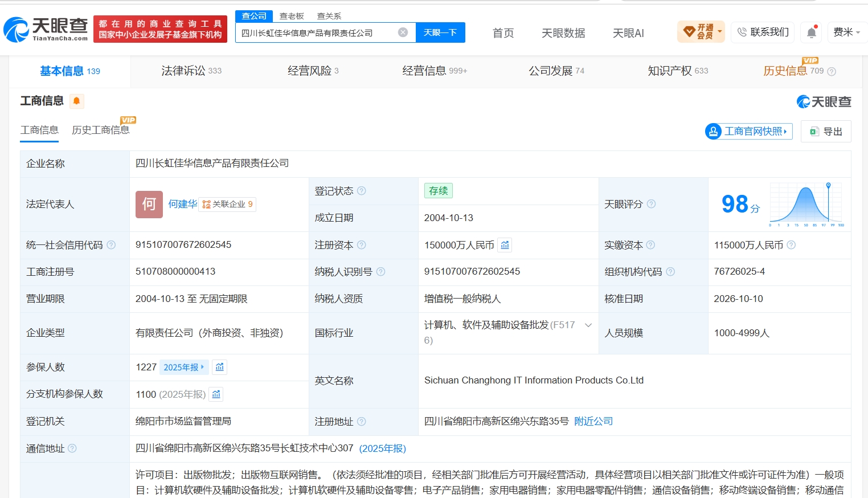Go to 天眼数据 in top navigation
This screenshot has width=868, height=498.
click(x=563, y=33)
